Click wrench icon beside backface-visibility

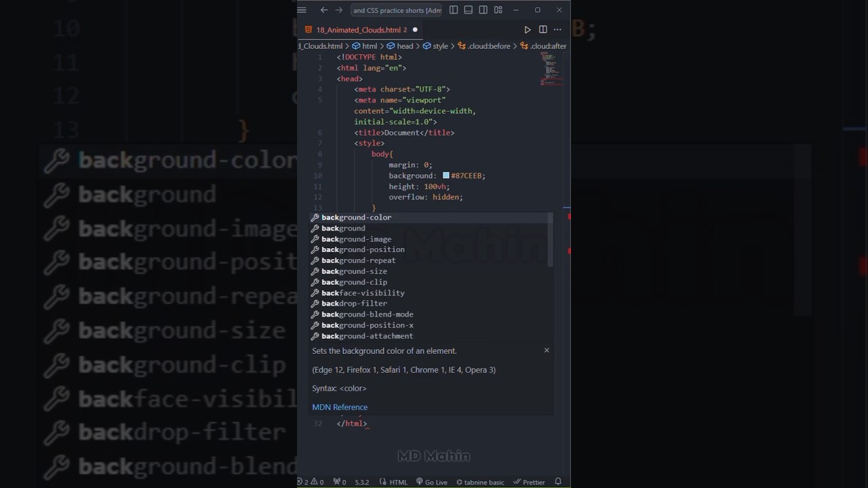point(315,293)
